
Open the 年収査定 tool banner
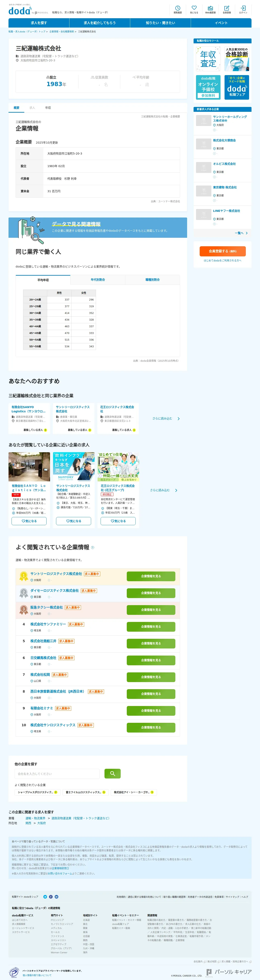click(x=208, y=59)
